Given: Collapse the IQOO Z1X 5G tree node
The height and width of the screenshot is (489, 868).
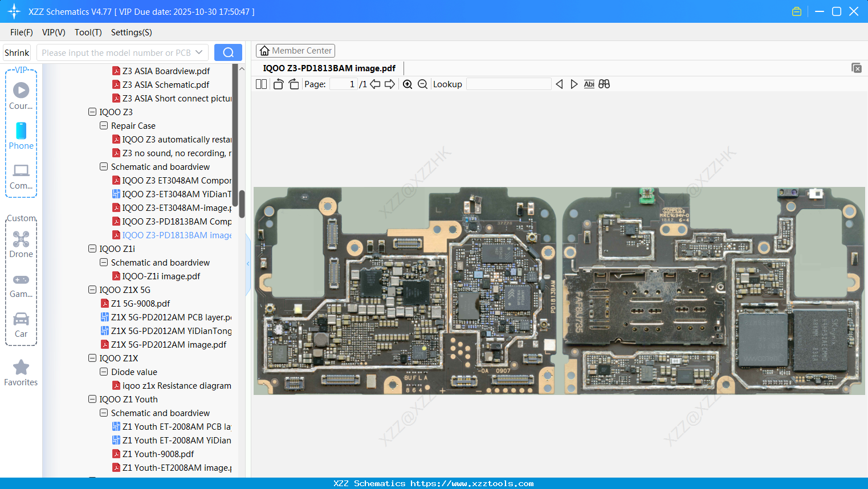Looking at the screenshot, I should [x=92, y=290].
